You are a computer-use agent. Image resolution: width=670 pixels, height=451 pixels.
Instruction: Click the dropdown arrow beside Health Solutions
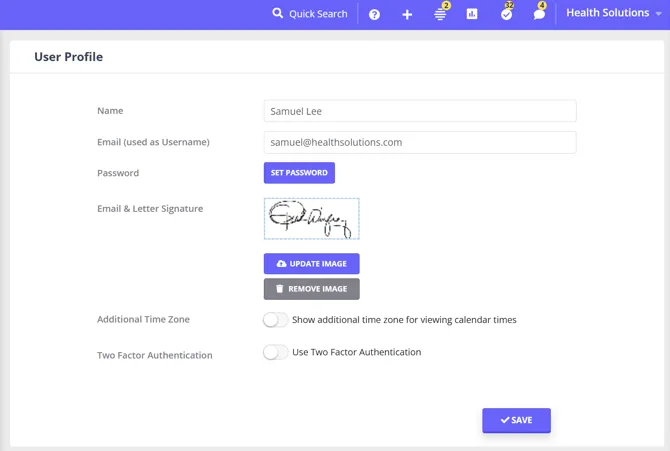pyautogui.click(x=658, y=14)
